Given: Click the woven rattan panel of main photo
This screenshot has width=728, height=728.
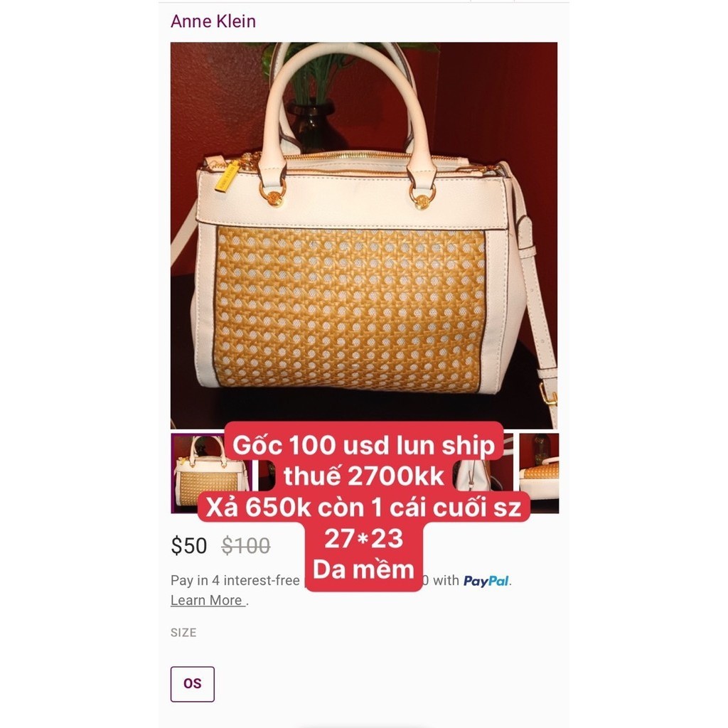Looking at the screenshot, I should point(350,310).
